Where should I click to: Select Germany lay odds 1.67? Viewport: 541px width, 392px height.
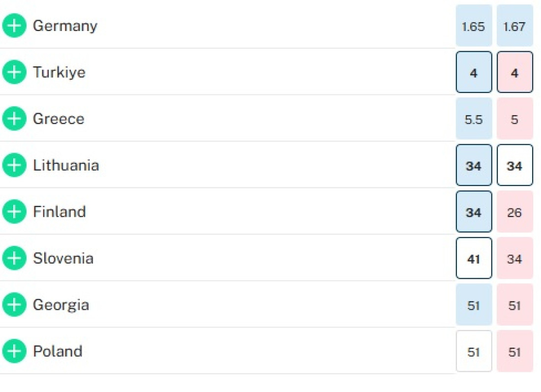[x=515, y=26]
